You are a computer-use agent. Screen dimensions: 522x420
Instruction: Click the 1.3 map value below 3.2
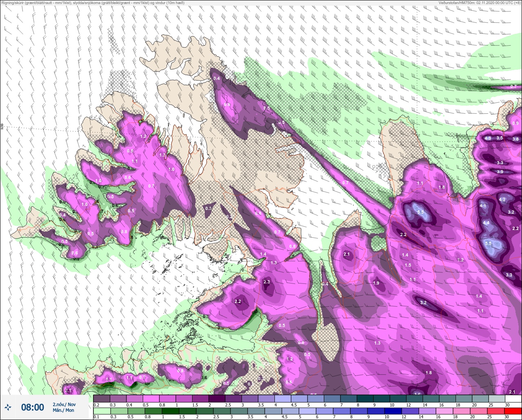[377, 343]
